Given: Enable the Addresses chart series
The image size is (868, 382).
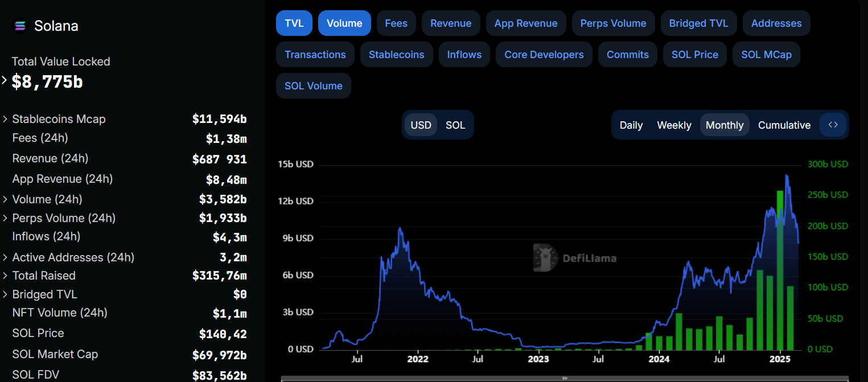Looking at the screenshot, I should click(x=776, y=23).
